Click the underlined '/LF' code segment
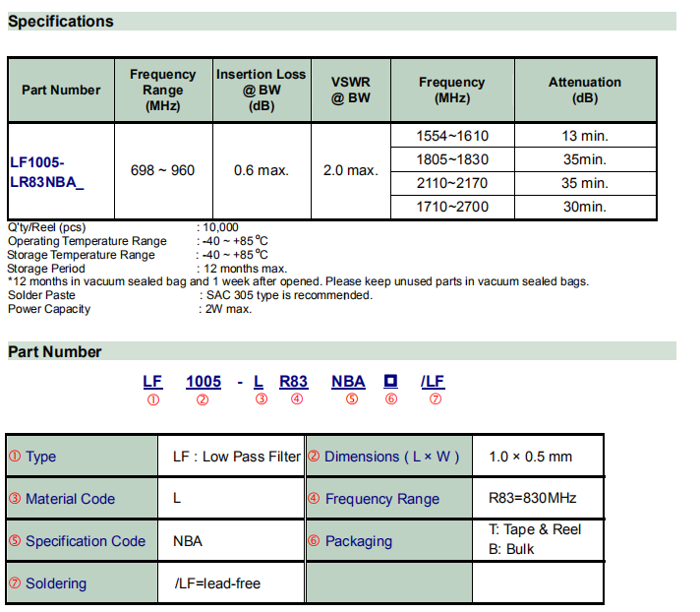The height and width of the screenshot is (612, 700). pyautogui.click(x=433, y=382)
